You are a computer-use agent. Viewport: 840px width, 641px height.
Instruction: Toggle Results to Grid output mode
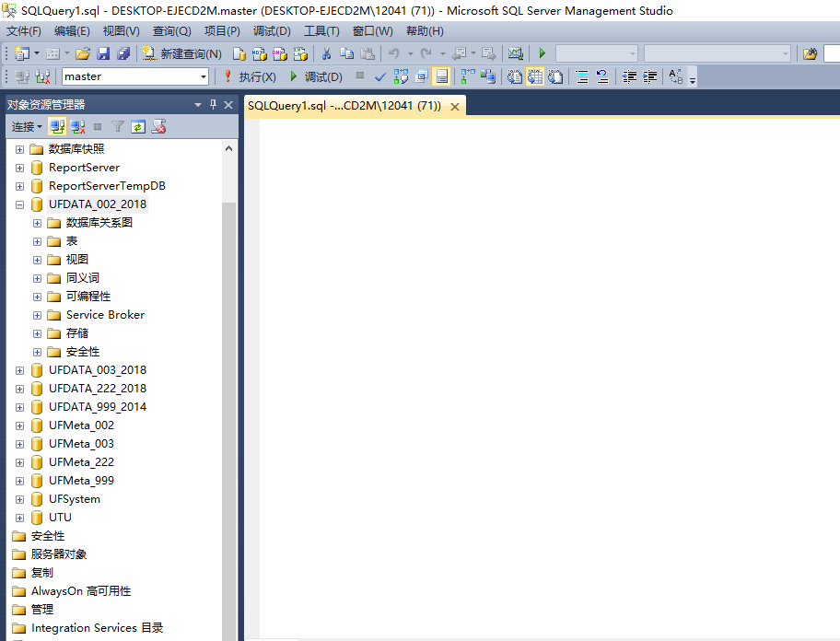point(533,76)
